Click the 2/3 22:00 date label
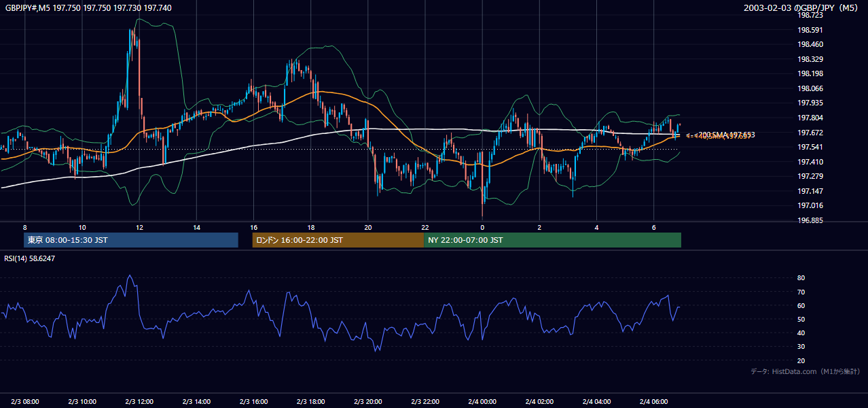868x408 pixels. 425,401
